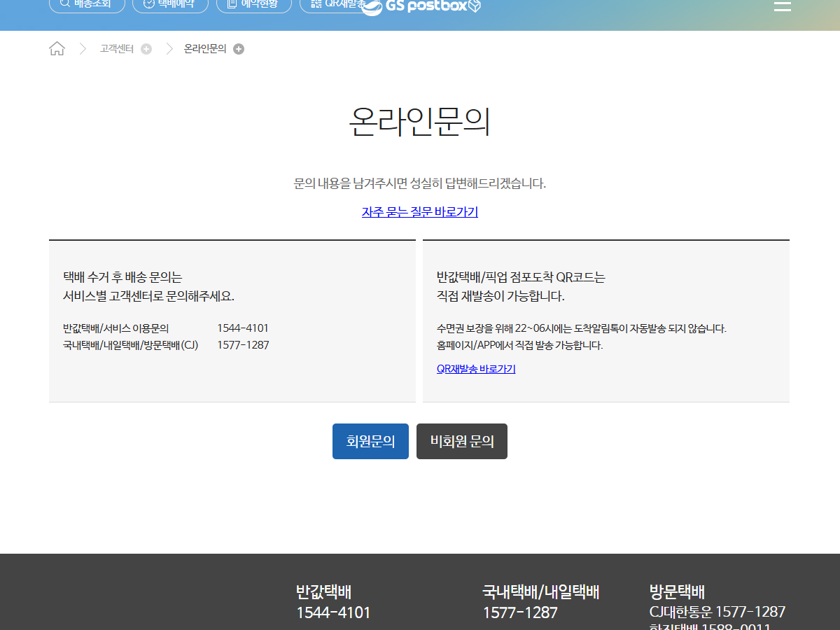Image resolution: width=840 pixels, height=630 pixels.
Task: Click the footer 반값택배 heading
Action: click(323, 592)
